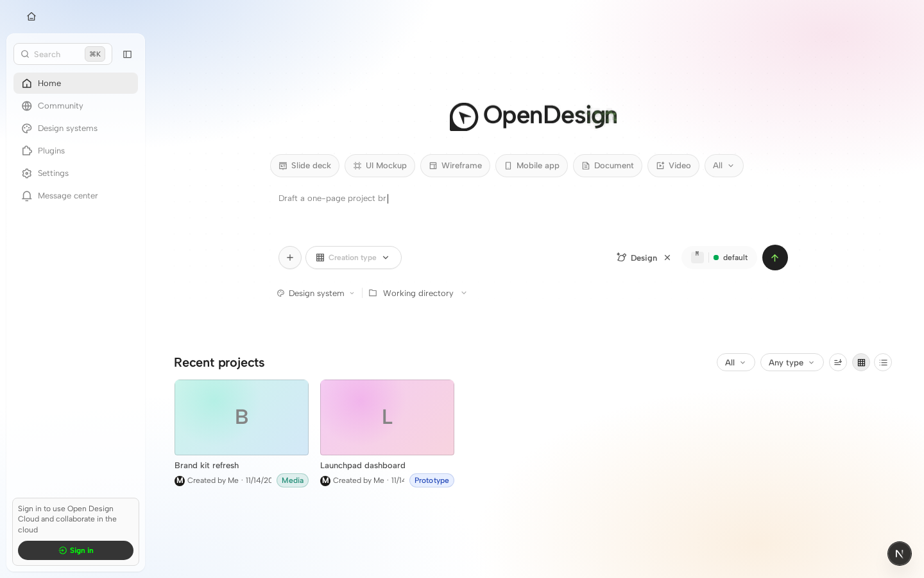Click the sort projects icon
924x578 pixels.
[838, 362]
